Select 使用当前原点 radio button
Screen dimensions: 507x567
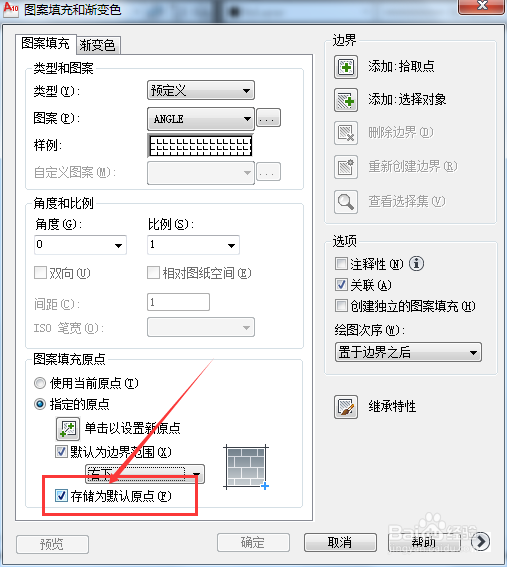coord(40,383)
